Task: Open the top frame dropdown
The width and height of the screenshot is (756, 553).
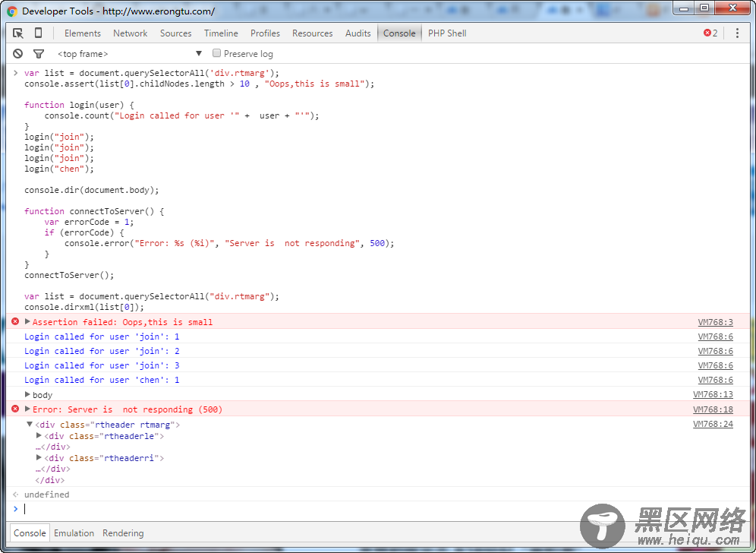Action: 129,54
